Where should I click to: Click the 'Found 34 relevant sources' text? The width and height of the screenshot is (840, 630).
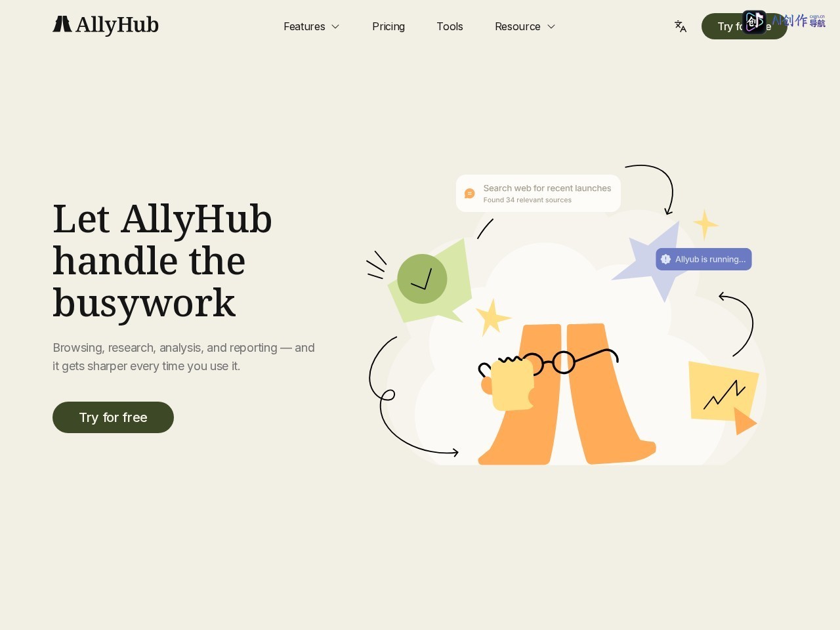[x=528, y=200]
